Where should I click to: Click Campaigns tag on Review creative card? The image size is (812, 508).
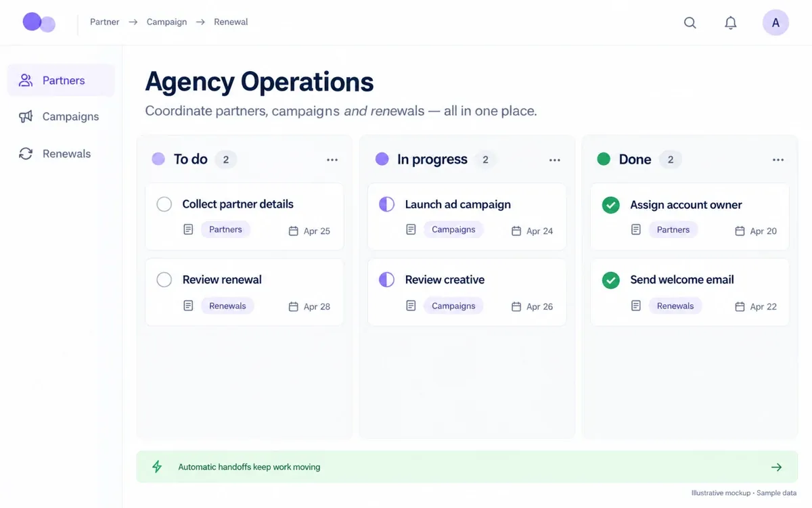pos(453,306)
